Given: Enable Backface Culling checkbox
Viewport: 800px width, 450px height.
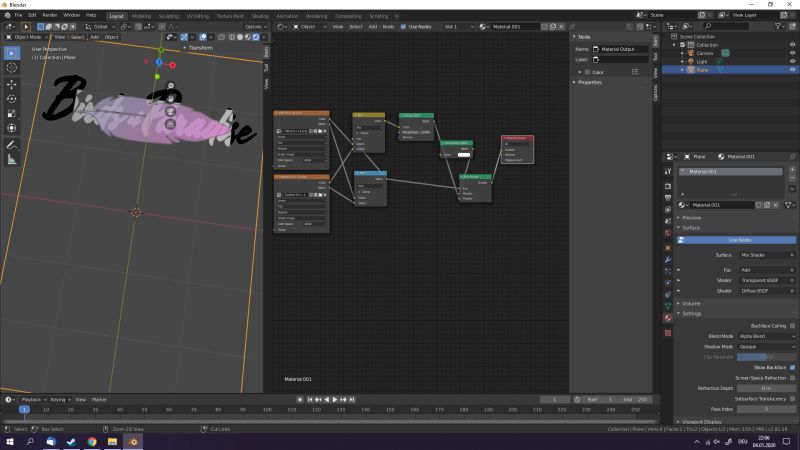Looking at the screenshot, I should pos(792,326).
